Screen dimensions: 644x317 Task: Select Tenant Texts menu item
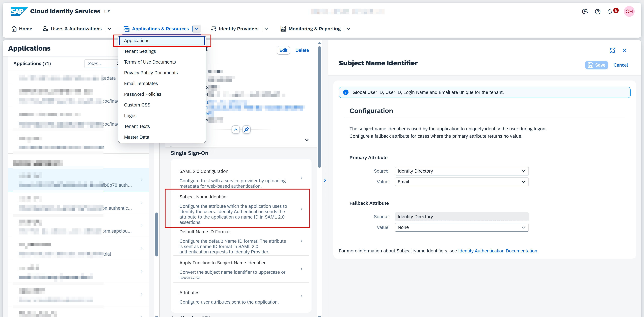162,126
